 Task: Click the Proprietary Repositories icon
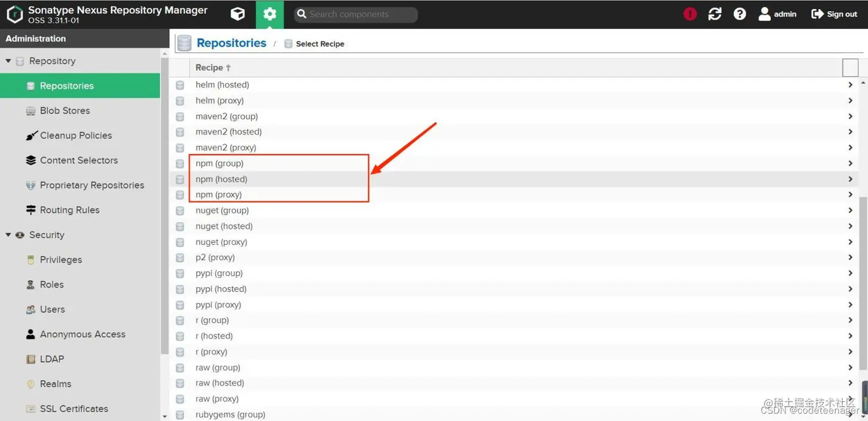tap(31, 185)
